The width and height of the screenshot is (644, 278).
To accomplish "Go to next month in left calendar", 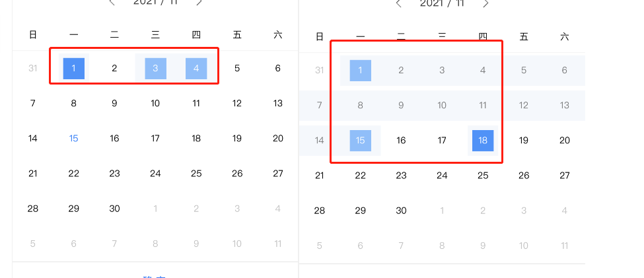I will pyautogui.click(x=199, y=2).
